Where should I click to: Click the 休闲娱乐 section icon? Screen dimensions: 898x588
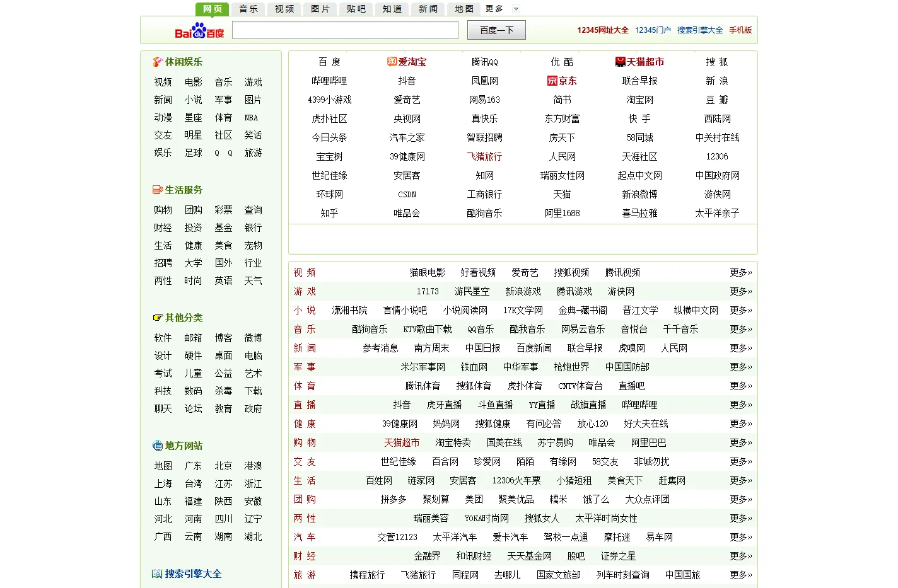pos(158,62)
